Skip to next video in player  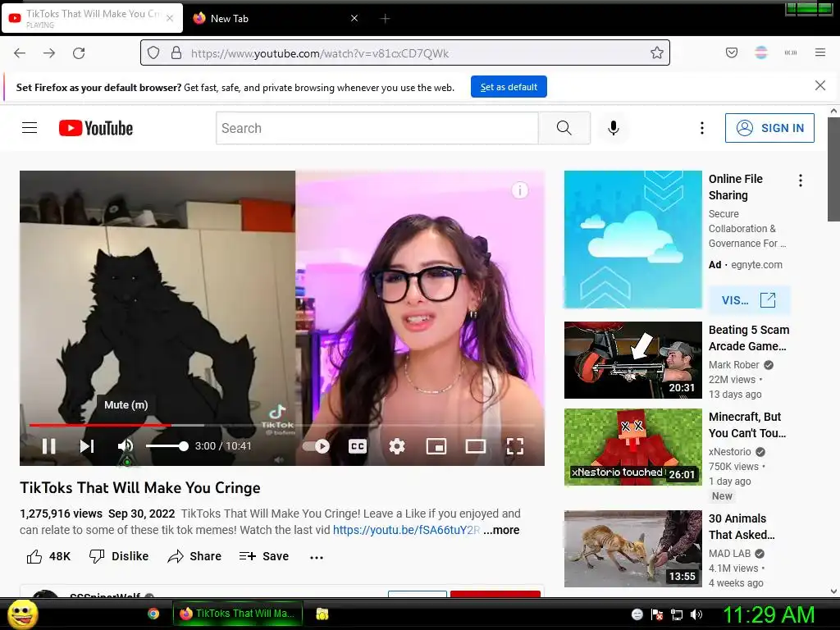coord(87,445)
